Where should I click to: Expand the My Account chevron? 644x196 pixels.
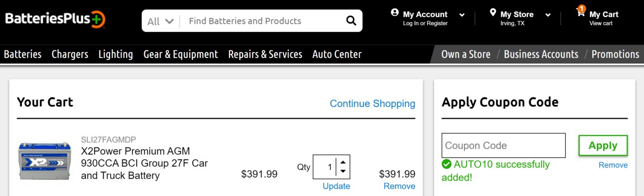[x=461, y=15]
